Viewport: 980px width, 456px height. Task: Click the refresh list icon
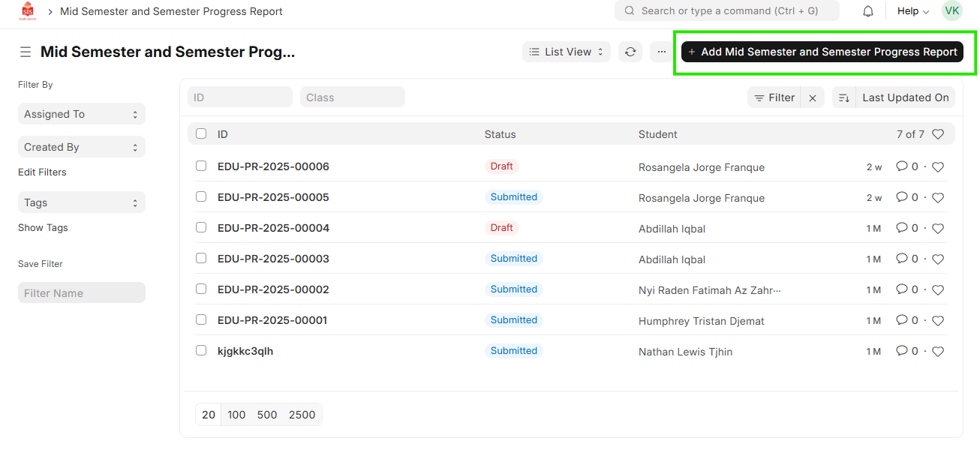[x=630, y=52]
